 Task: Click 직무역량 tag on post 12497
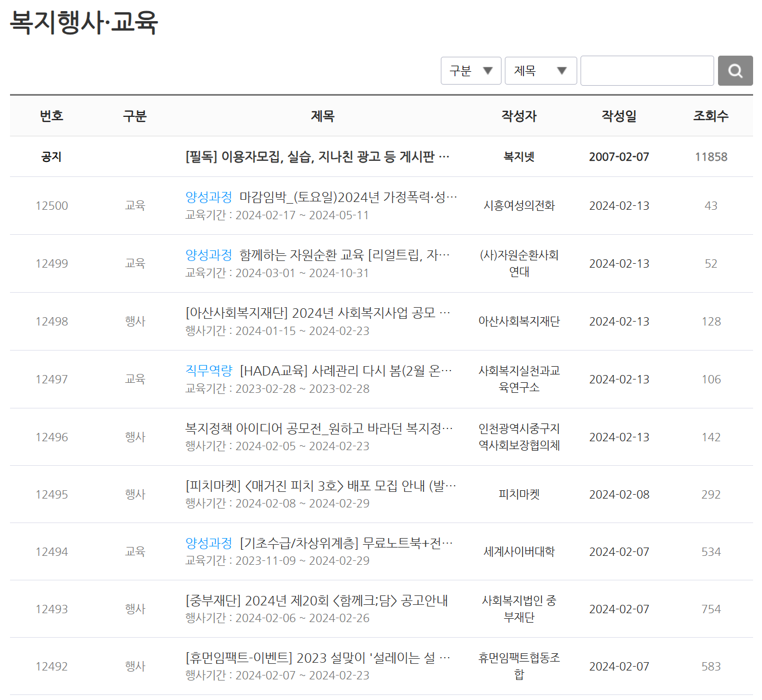(209, 371)
